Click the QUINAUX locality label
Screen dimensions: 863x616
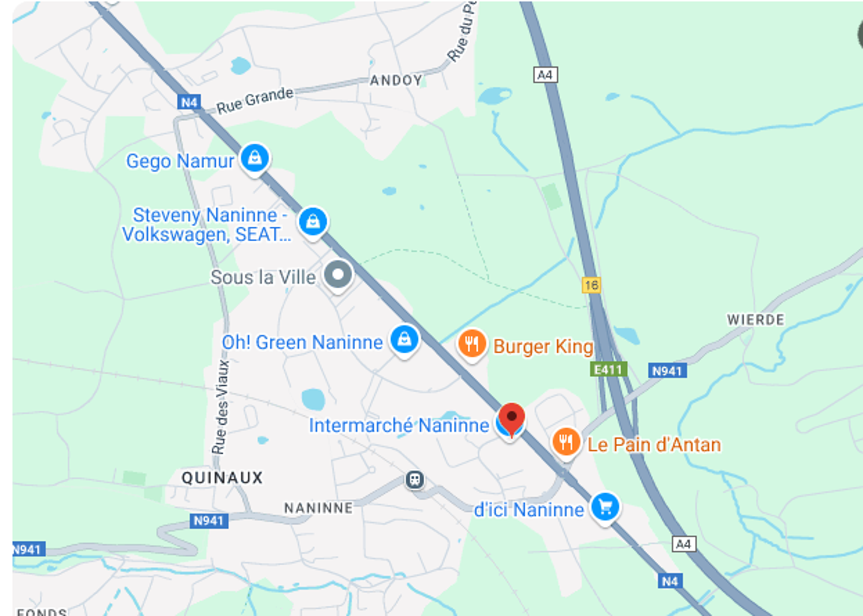(222, 478)
